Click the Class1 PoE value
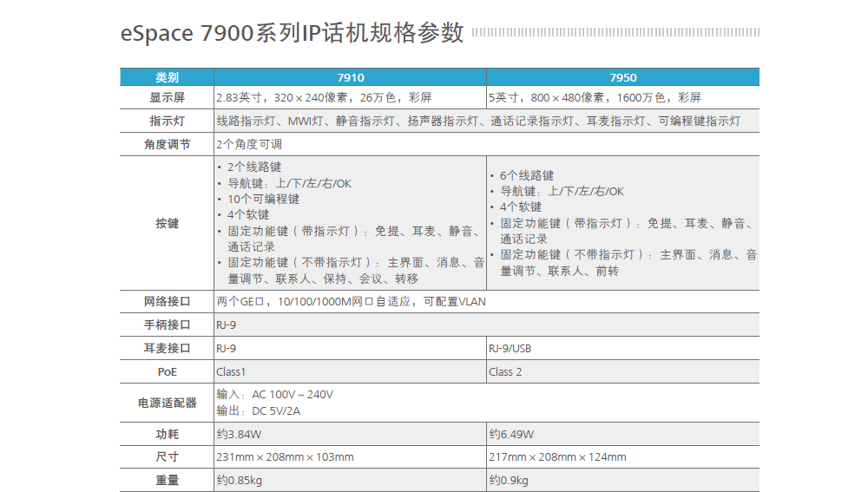868x492 pixels. pos(231,371)
